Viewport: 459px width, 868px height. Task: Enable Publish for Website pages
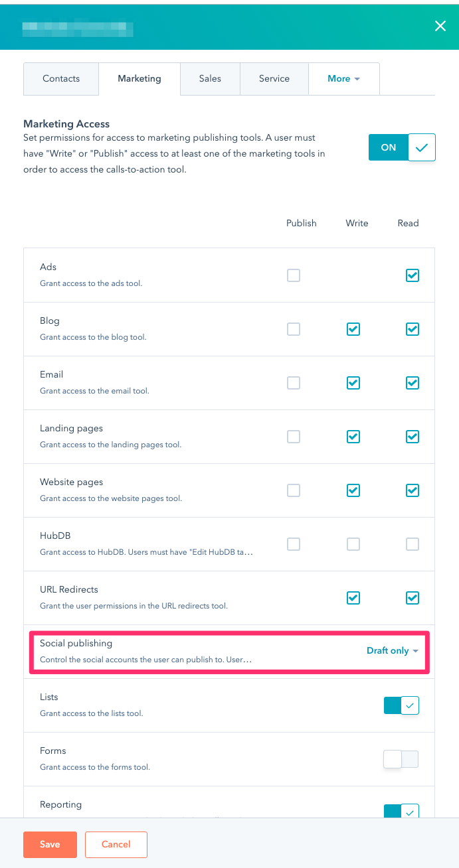[x=294, y=490]
